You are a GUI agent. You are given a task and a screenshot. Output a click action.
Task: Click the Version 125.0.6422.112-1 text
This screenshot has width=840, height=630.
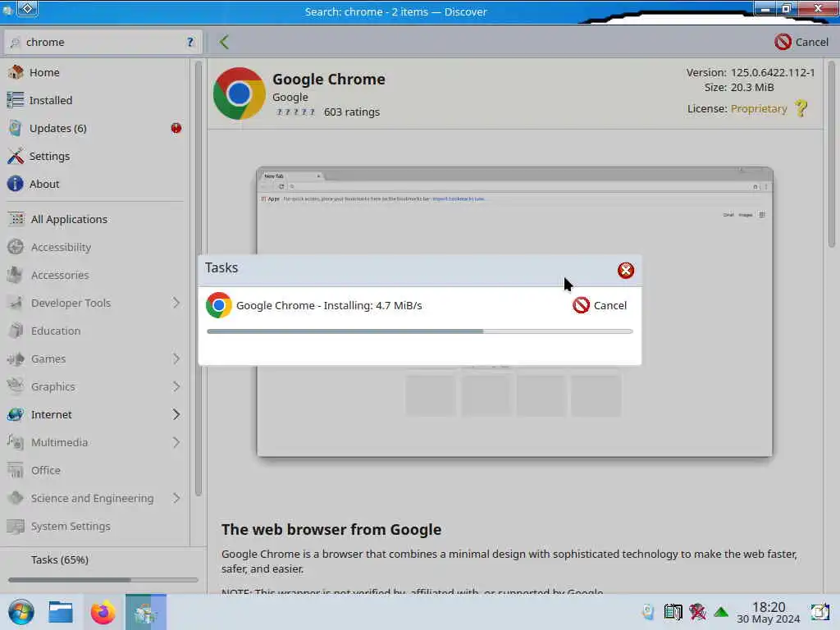pyautogui.click(x=751, y=72)
